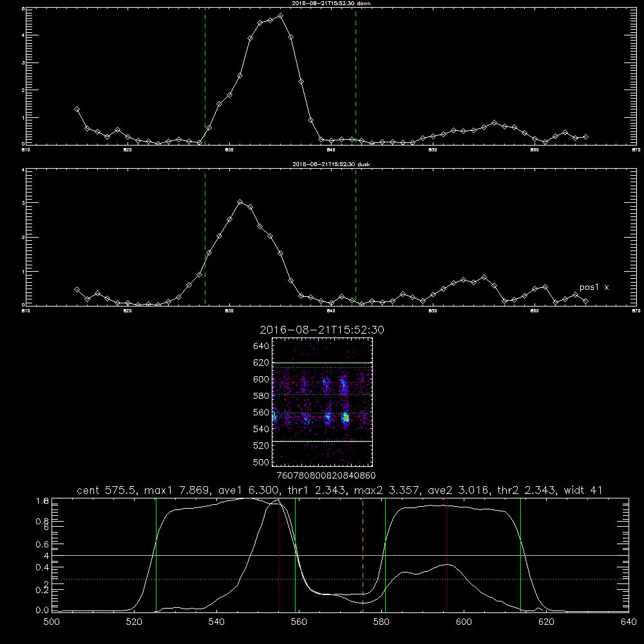This screenshot has width=644, height=644.
Task: Click 'thr2 2.343' in the statistics line
Action: click(526, 490)
